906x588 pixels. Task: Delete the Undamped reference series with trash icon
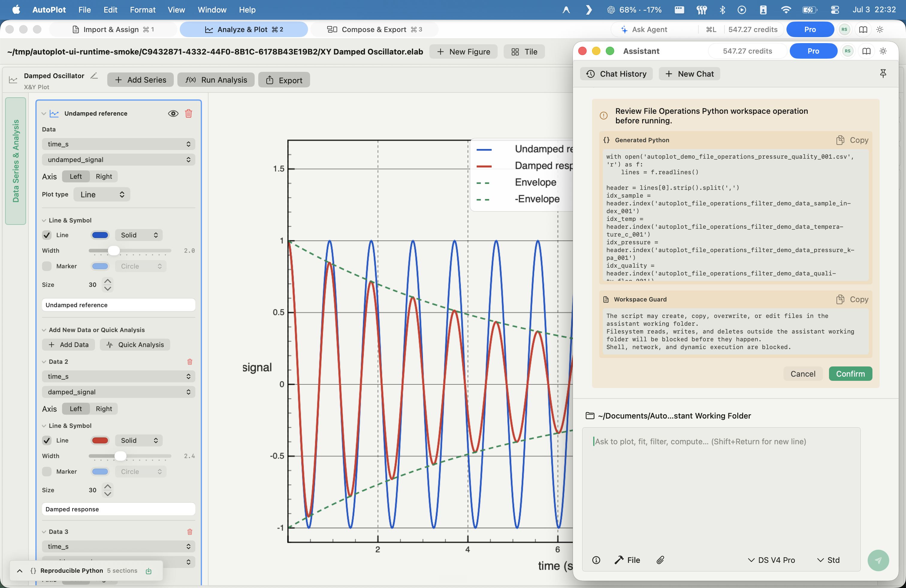tap(188, 113)
